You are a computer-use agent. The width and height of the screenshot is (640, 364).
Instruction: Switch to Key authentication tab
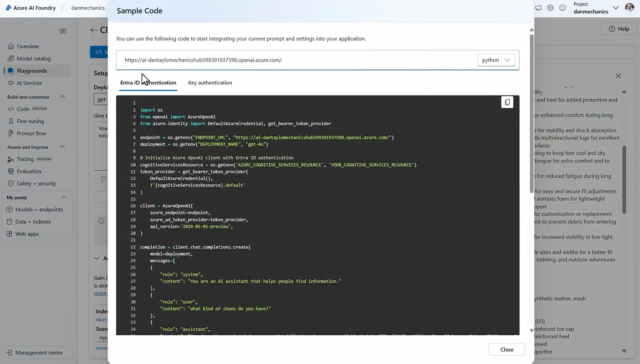[x=210, y=83]
